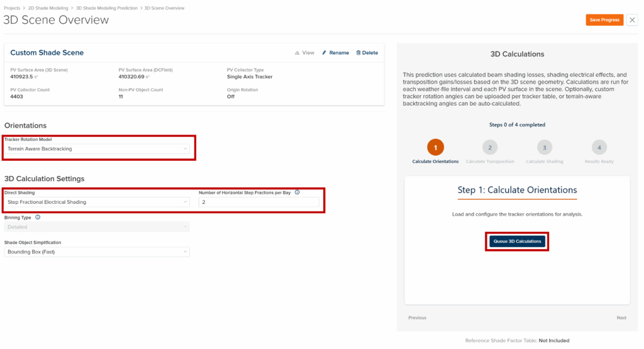Select step 4 Results Ready circle

click(x=599, y=147)
